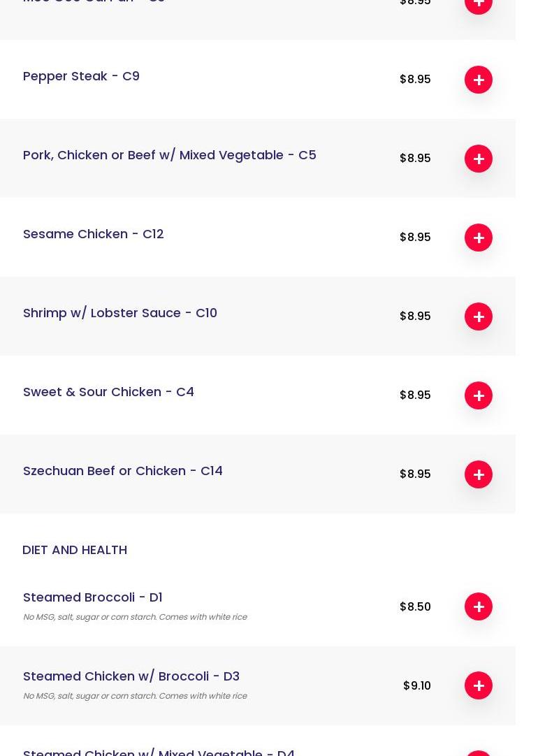Select Steamed Broccoli - D1 item name
Image resolution: width=538 pixels, height=756 pixels.
pos(92,597)
